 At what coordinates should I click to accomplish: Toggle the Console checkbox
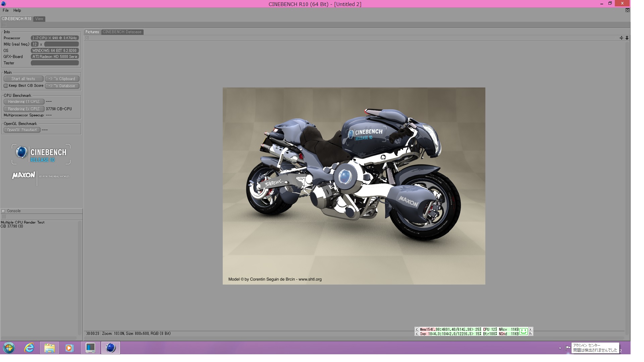click(x=3, y=211)
